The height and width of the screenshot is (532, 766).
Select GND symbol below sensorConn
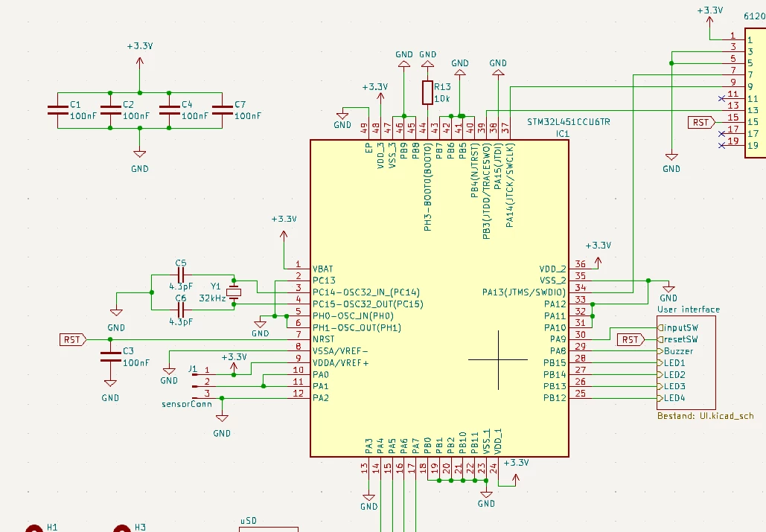[x=222, y=418]
